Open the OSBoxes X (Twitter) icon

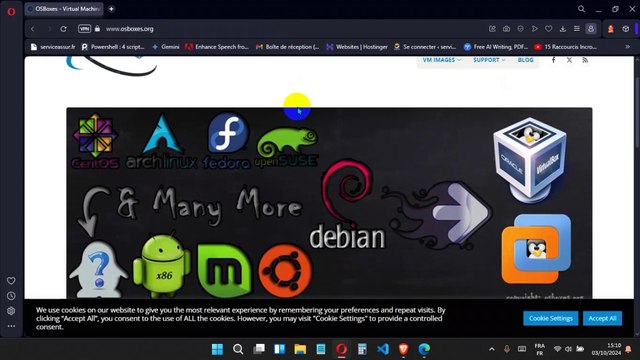point(569,60)
